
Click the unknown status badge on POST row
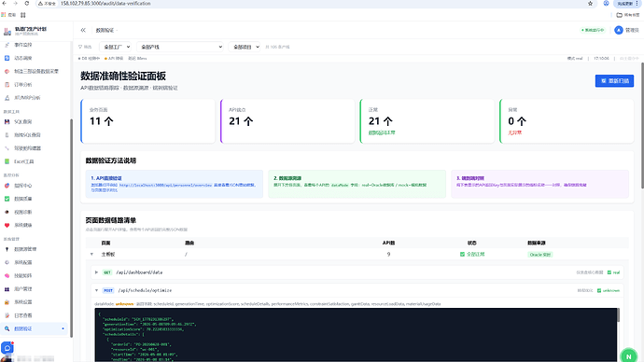point(608,290)
